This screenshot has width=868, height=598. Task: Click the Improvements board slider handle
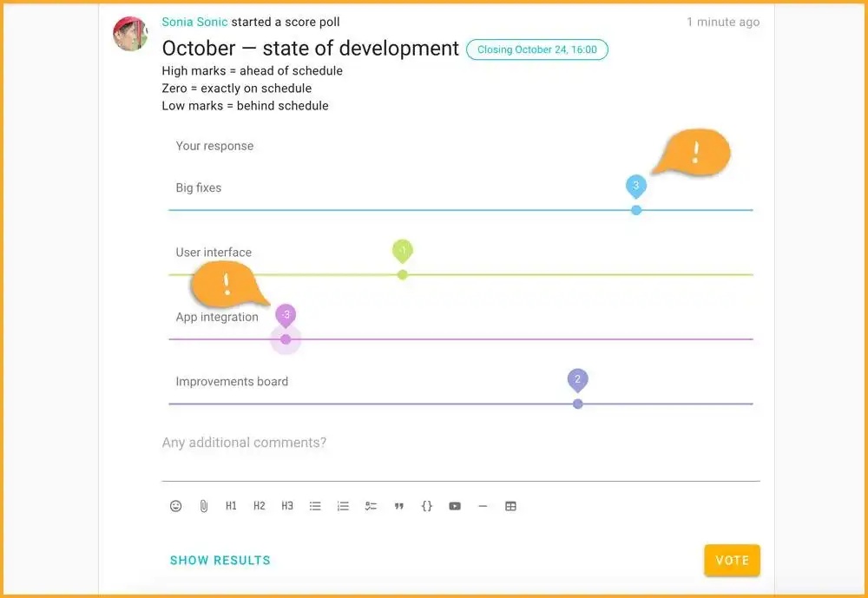pos(578,404)
